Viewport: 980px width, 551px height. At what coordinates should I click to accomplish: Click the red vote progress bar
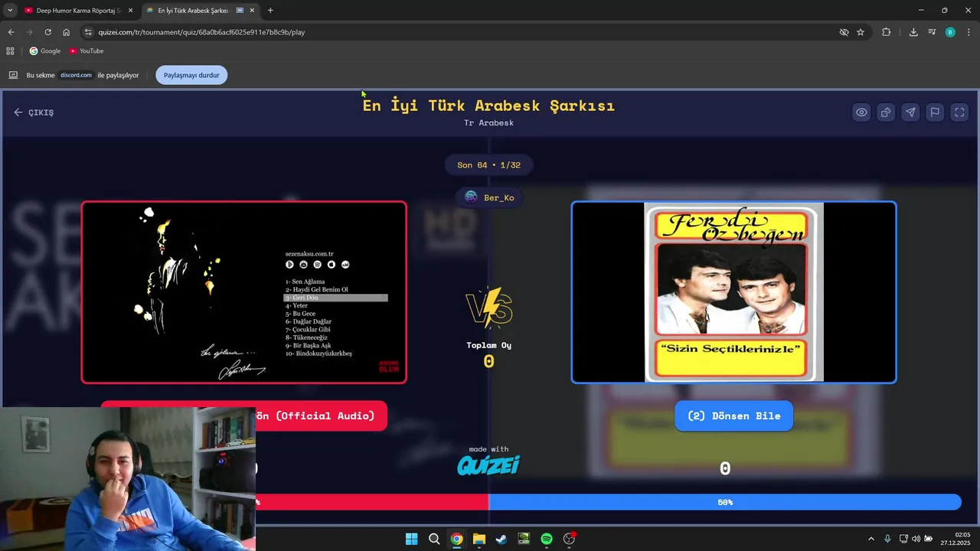372,502
